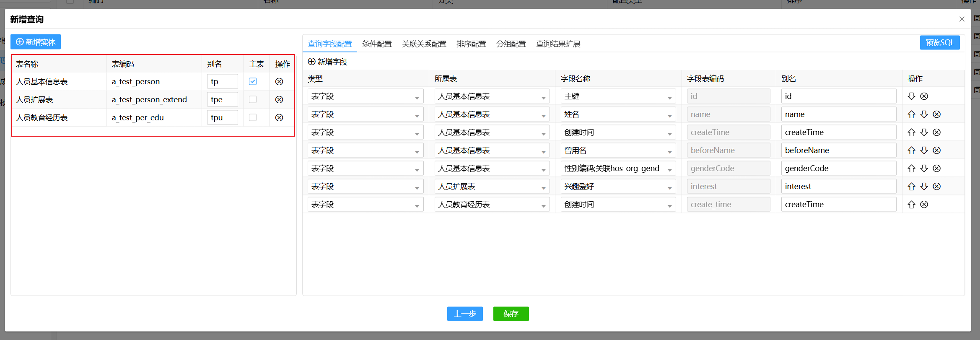Screen dimensions: 980x340
Task: Open 类型 dropdown in the id row
Action: 365,96
